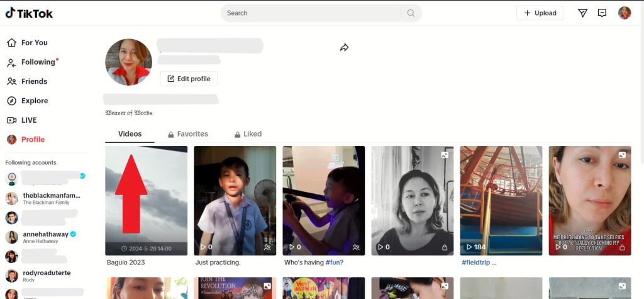Click the small Profile avatar icon in sidebar
This screenshot has height=299, width=644.
tap(11, 139)
